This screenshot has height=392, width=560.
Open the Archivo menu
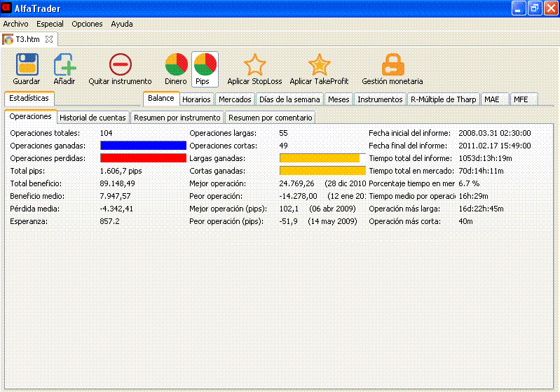coord(16,24)
